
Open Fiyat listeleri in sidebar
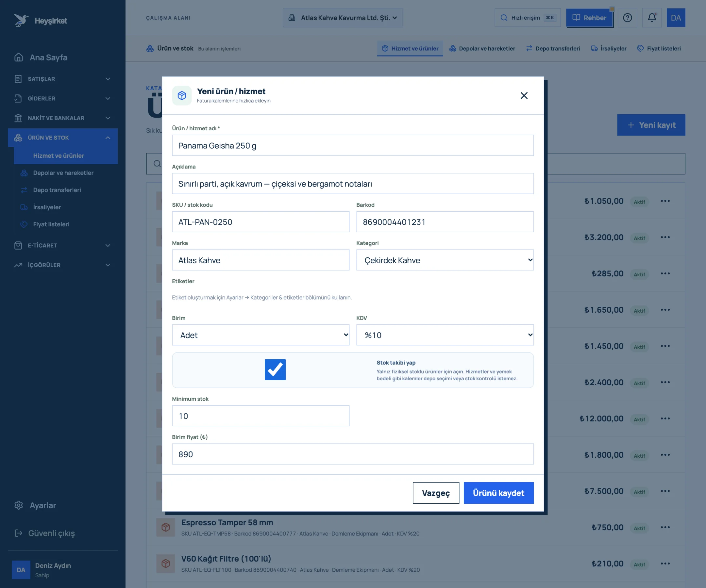pos(66,224)
